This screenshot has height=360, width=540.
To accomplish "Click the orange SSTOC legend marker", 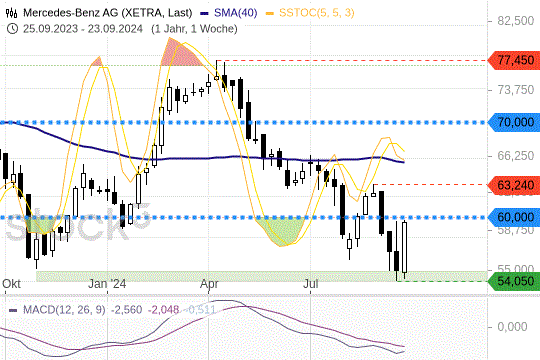I will click(270, 13).
